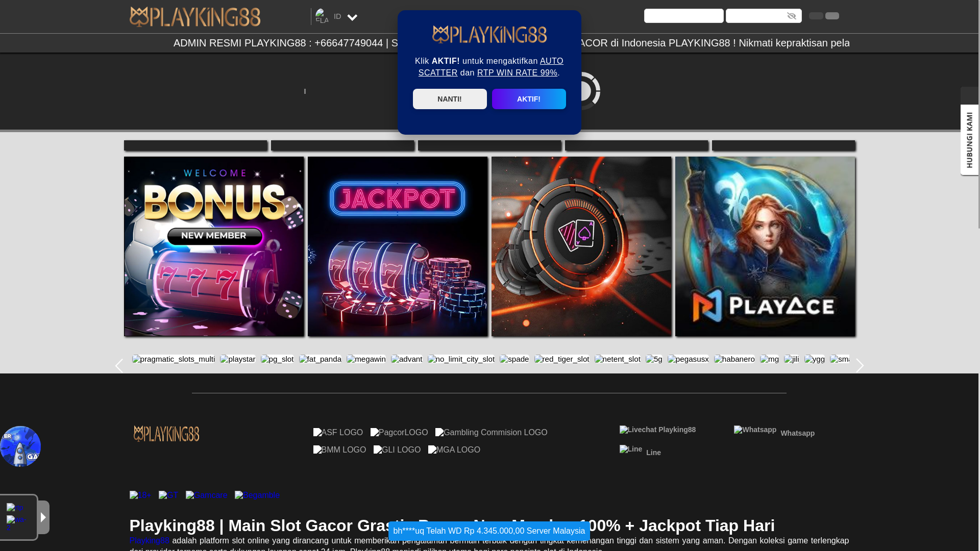The image size is (980, 551).
Task: Click the Gambling Commision LOGO badge
Action: (491, 433)
